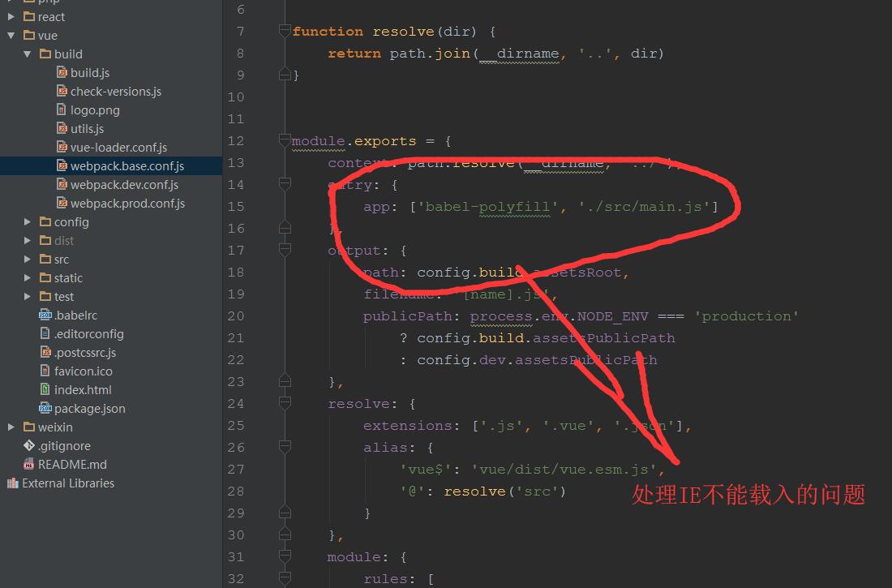The height and width of the screenshot is (588, 892).
Task: Collapse the build folder
Action: click(28, 54)
